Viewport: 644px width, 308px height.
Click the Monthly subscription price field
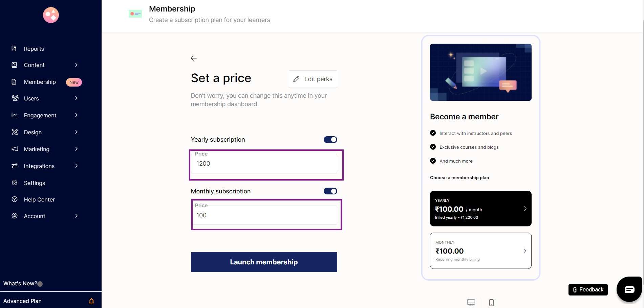264,215
